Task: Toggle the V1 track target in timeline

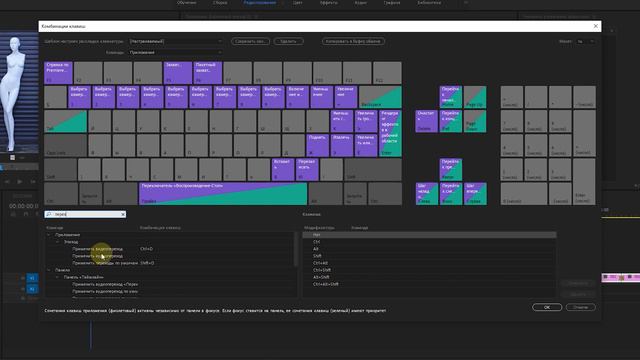Action: (x=33, y=278)
